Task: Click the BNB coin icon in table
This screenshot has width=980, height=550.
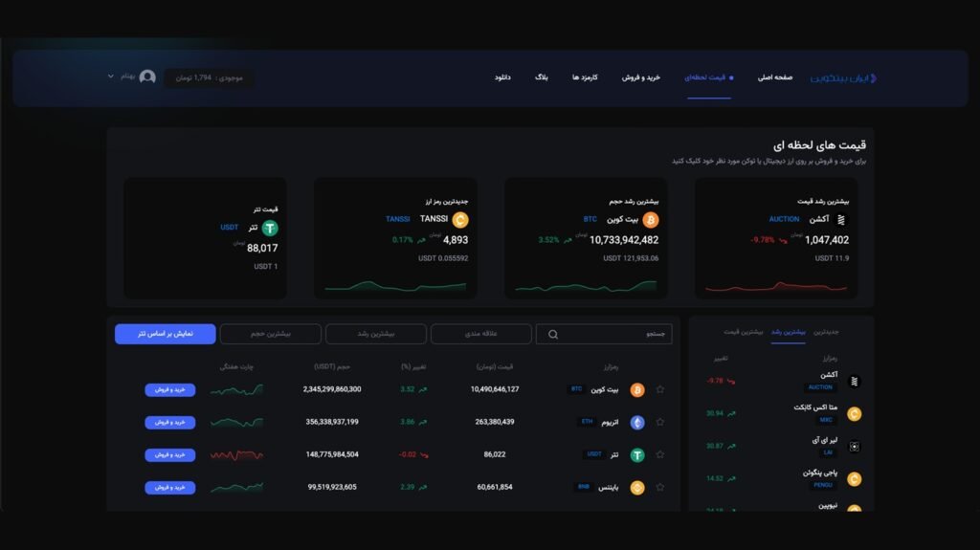Action: click(x=637, y=488)
